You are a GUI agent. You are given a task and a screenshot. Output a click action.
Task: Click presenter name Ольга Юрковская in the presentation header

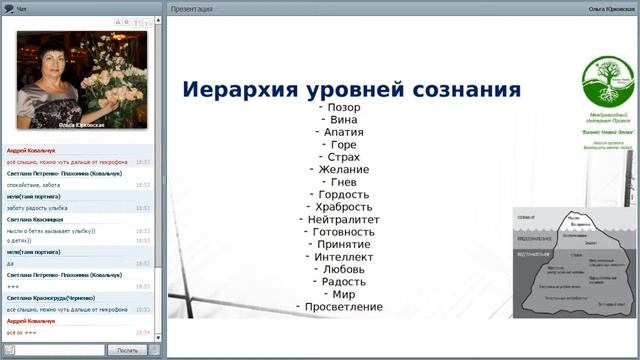[611, 9]
